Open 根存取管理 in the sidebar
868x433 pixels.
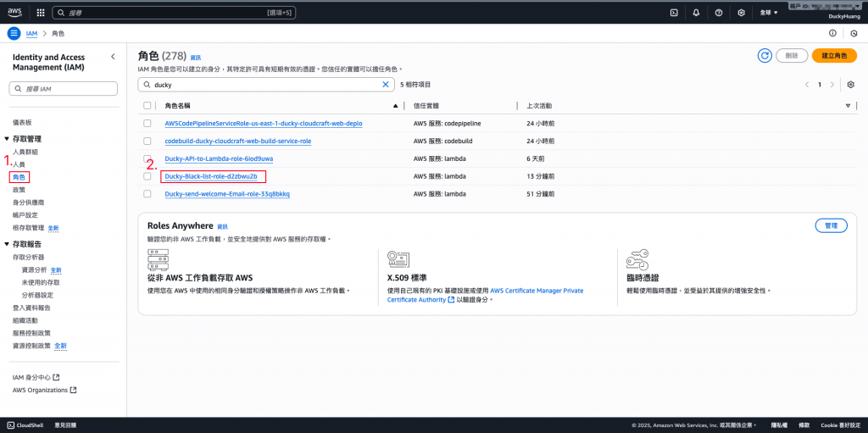click(x=28, y=228)
